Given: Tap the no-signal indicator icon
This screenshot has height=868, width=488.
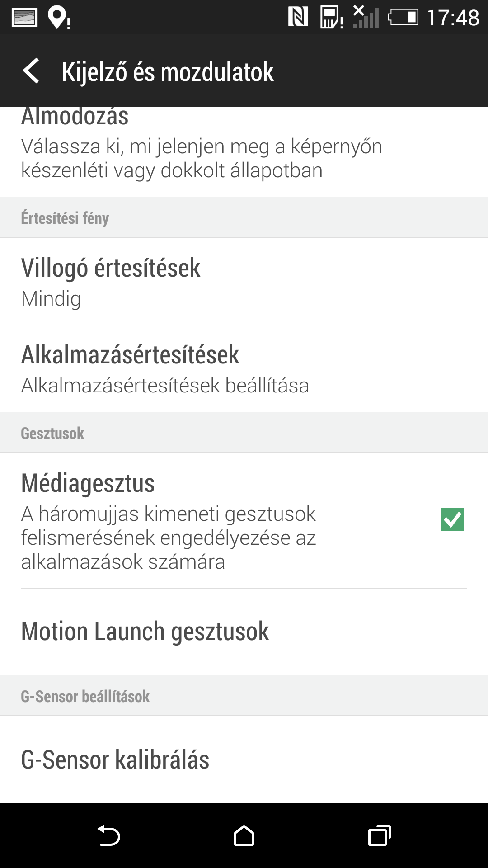Looking at the screenshot, I should [x=366, y=17].
